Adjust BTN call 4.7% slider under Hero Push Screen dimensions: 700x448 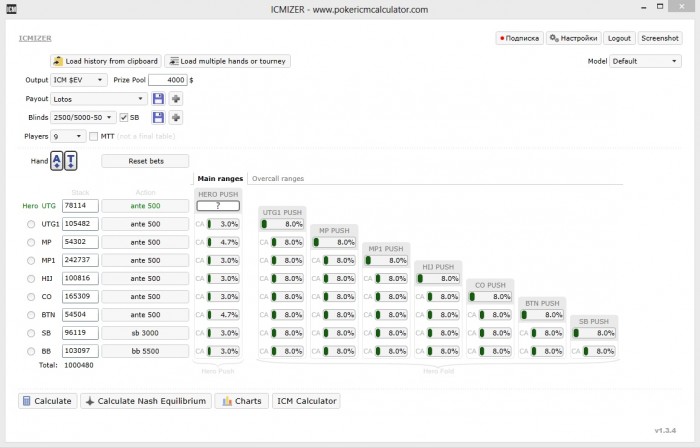[x=222, y=315]
